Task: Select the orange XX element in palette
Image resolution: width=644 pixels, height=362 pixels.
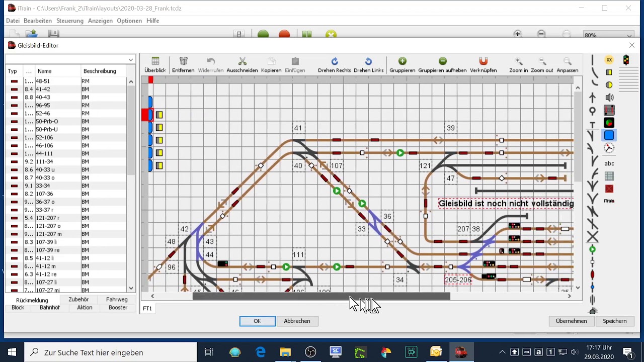Action: [x=609, y=60]
